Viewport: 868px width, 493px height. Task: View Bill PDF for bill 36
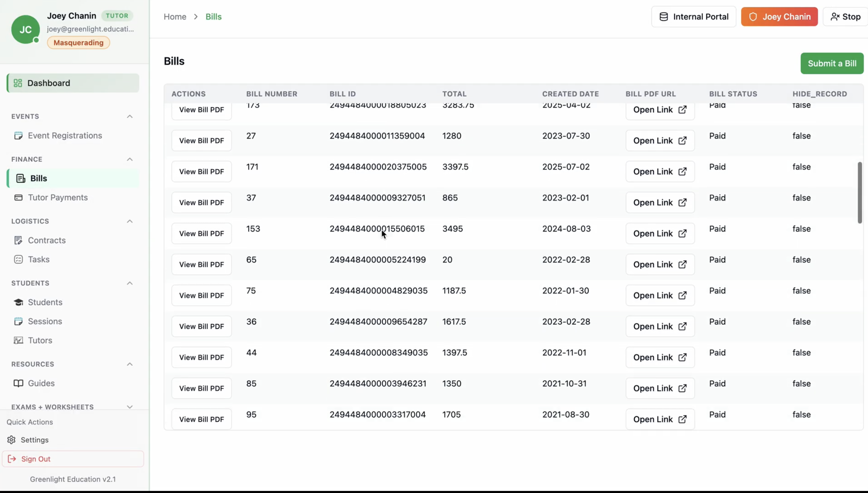tap(201, 326)
